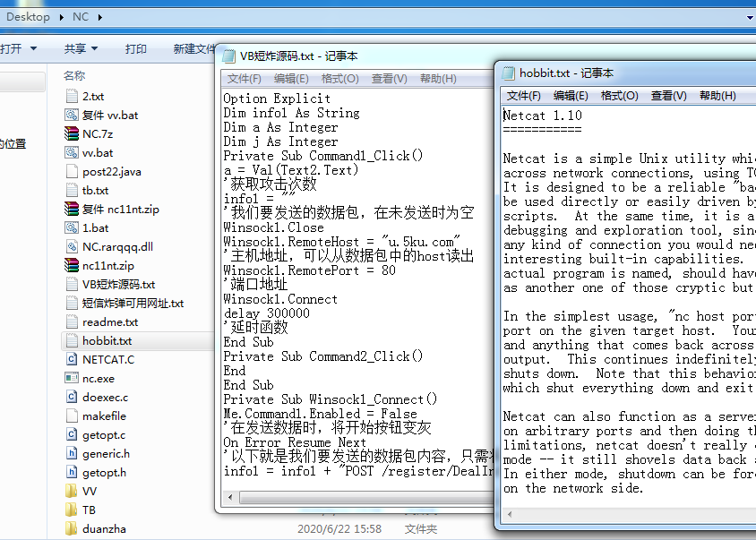Click the 新建文件夹 toolbar button
Image resolution: width=756 pixels, height=540 pixels.
(193, 48)
